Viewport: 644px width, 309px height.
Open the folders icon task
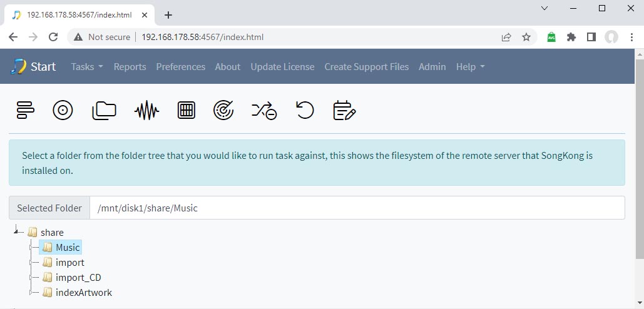[104, 111]
